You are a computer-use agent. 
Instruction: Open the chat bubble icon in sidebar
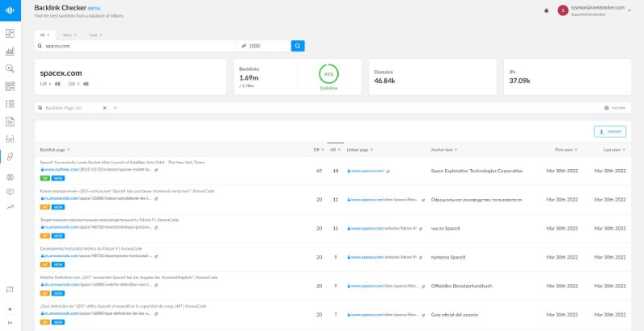(x=10, y=192)
